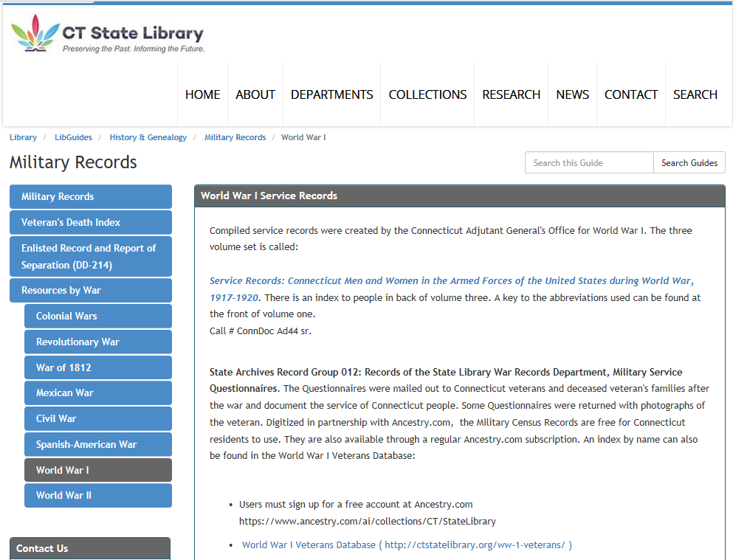Click the World War I Service Records heading

[x=269, y=196]
